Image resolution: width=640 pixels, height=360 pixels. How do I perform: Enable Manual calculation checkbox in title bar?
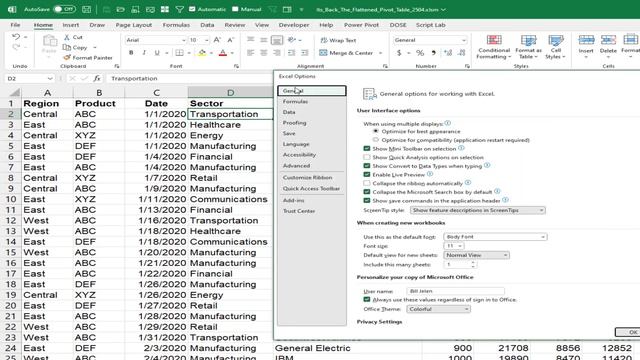tap(235, 9)
